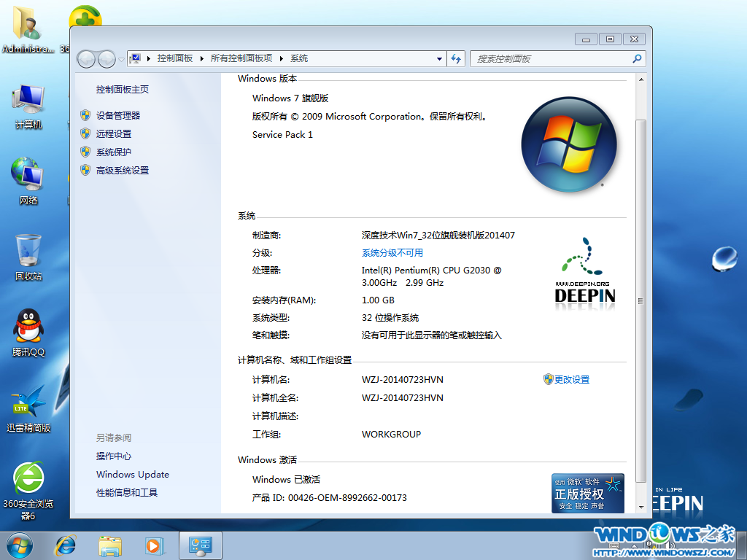The height and width of the screenshot is (560, 747).
Task: Click the Search Control Panel field
Action: 551,58
